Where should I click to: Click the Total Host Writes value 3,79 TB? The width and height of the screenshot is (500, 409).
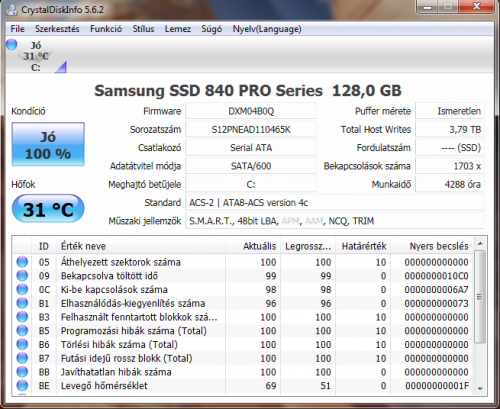click(450, 129)
